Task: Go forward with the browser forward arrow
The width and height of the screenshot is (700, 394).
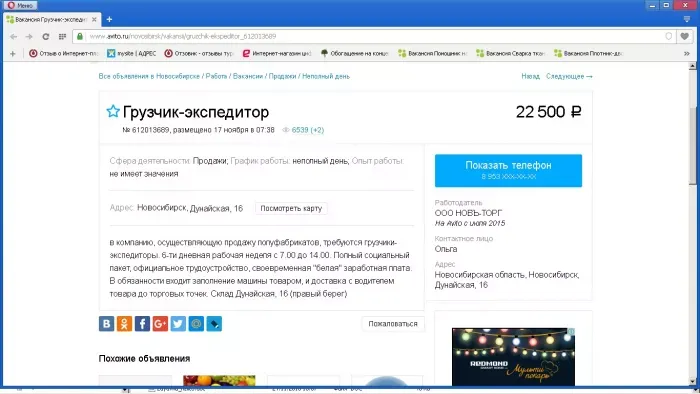Action: point(29,37)
